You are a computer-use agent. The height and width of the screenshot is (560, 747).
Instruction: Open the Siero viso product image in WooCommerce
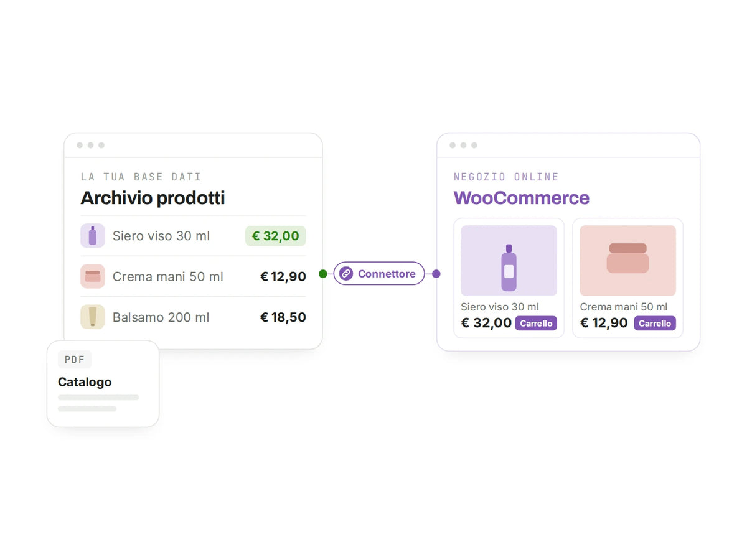[509, 261]
